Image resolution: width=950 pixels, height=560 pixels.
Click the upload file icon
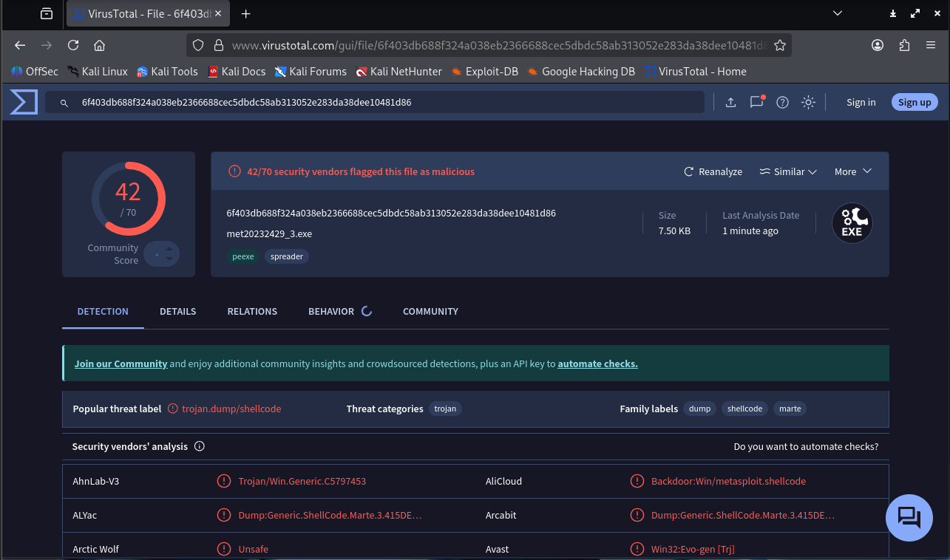[730, 103]
